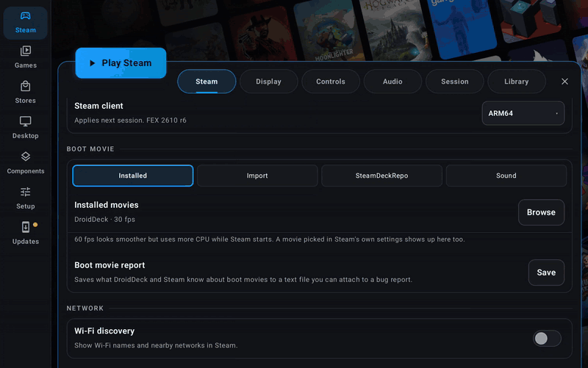Click the play triangle on Play Steam
The width and height of the screenshot is (588, 368).
[x=93, y=63]
